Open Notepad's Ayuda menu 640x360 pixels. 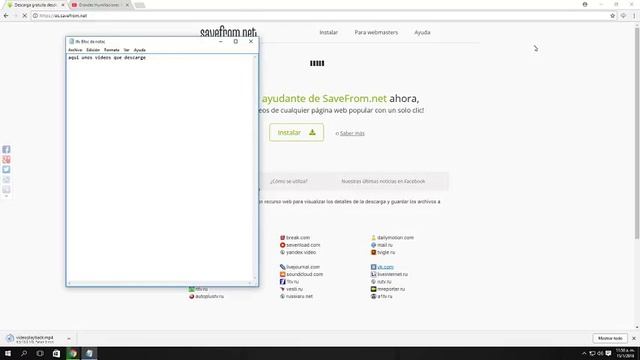pos(140,50)
